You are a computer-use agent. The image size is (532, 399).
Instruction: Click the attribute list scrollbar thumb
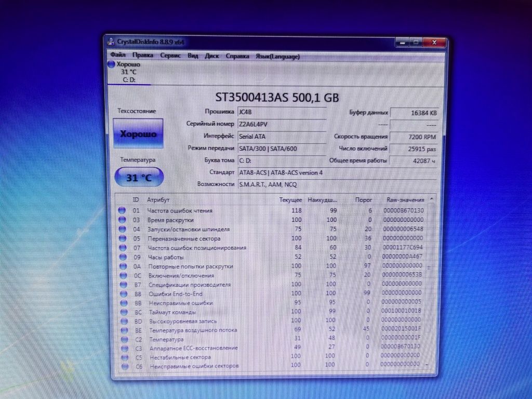(430, 268)
